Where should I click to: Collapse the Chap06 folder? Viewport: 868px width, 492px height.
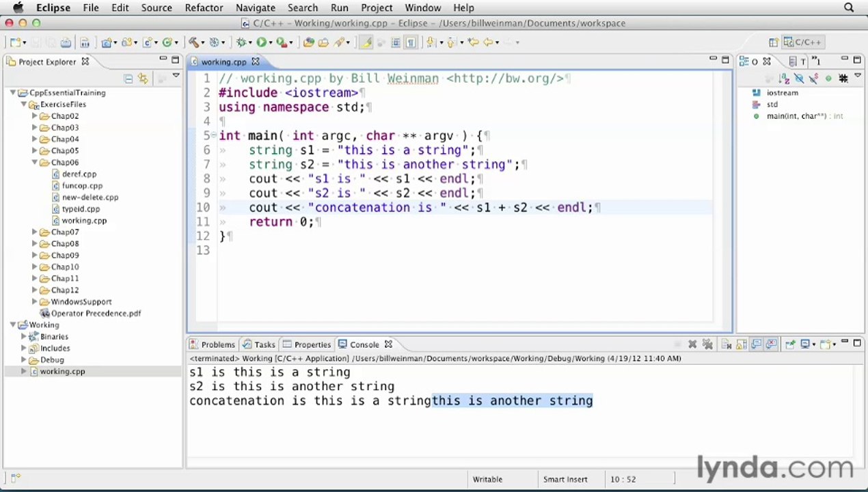35,162
